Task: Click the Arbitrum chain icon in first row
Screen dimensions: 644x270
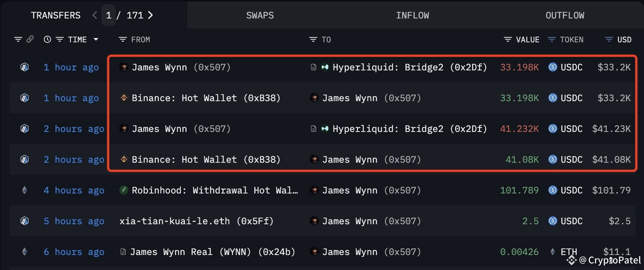Action: click(x=25, y=67)
